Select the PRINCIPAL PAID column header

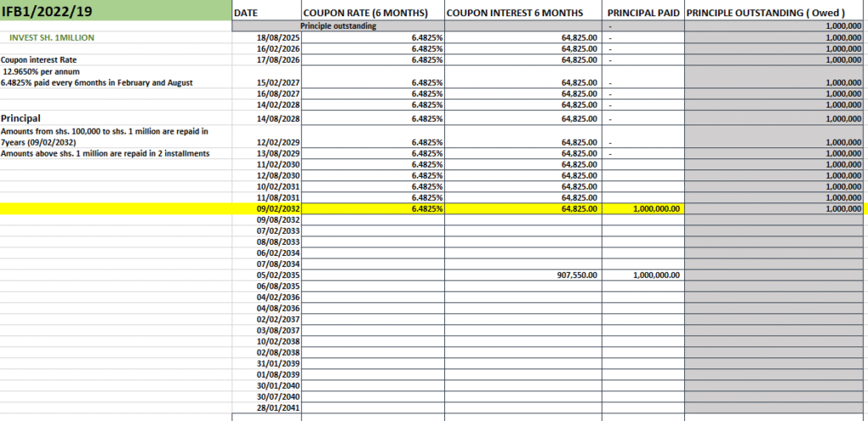coord(643,14)
